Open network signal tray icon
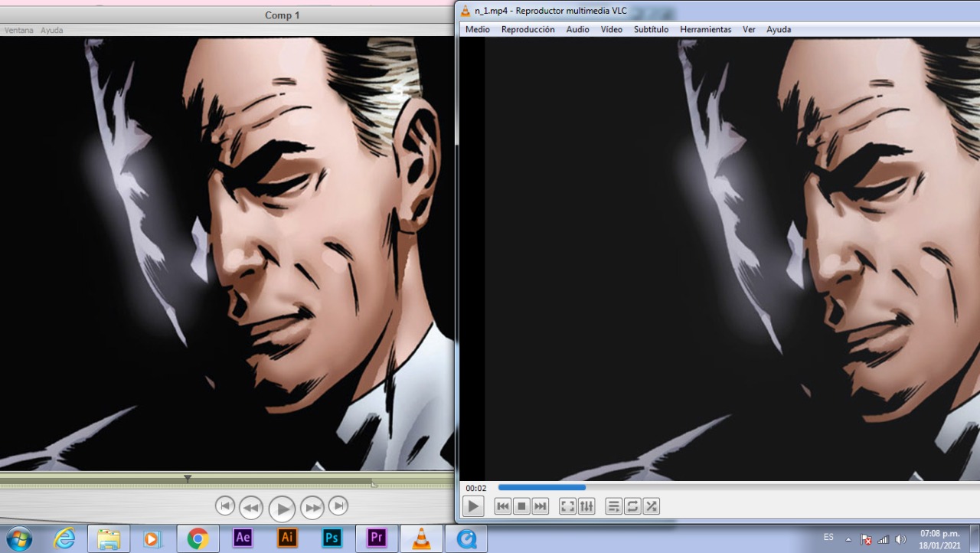 pyautogui.click(x=884, y=539)
